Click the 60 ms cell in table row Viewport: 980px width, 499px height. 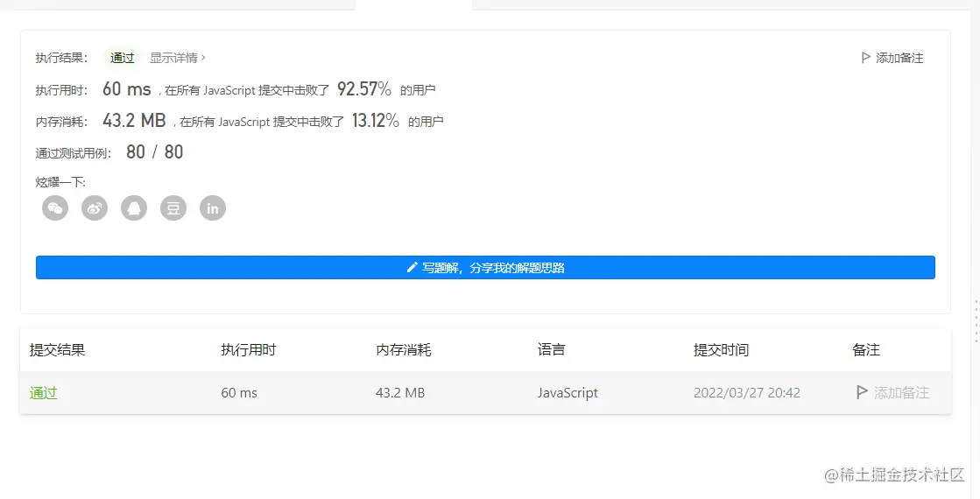point(239,393)
